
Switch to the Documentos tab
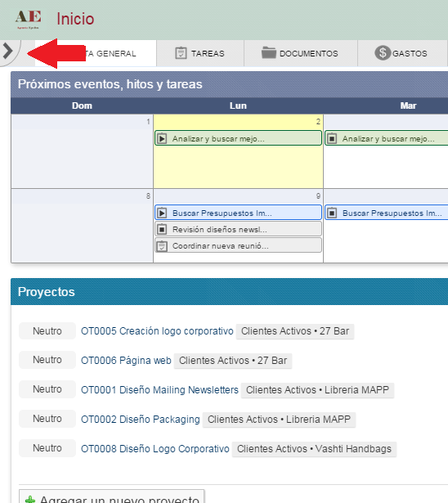[x=301, y=53]
